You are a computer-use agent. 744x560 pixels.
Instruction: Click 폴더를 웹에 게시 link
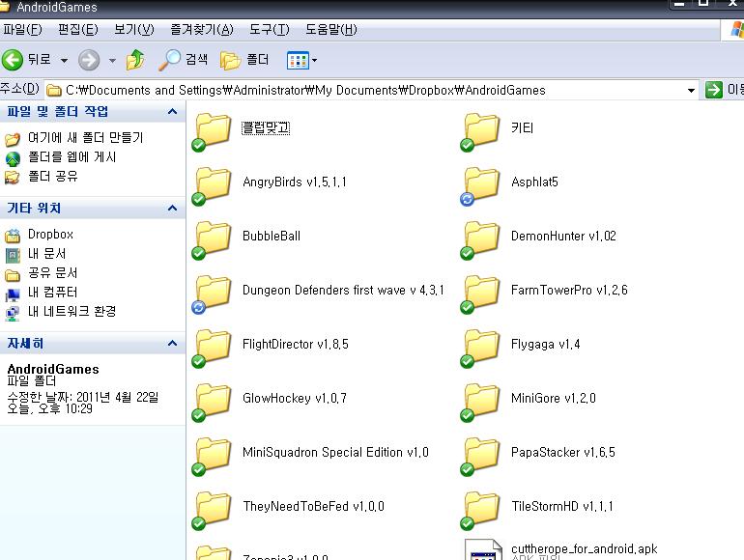[x=72, y=157]
